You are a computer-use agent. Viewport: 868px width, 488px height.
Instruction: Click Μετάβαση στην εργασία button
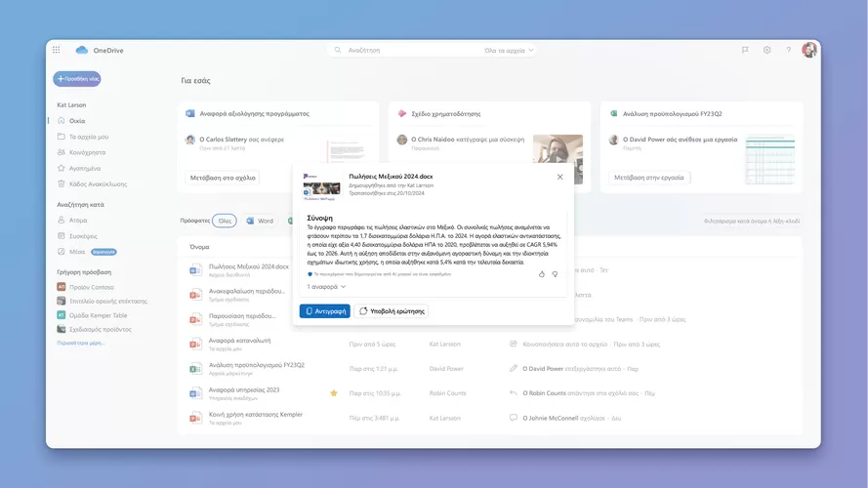(x=648, y=178)
